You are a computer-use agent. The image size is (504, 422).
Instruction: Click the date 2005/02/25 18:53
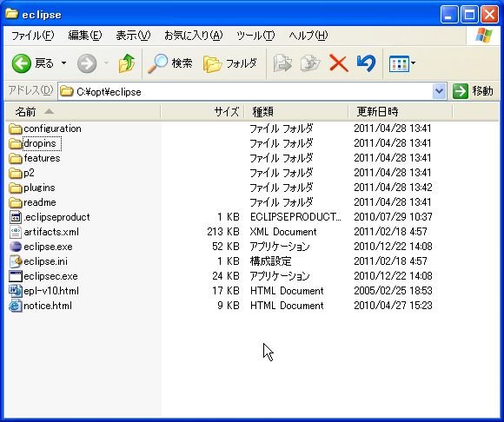pyautogui.click(x=393, y=291)
